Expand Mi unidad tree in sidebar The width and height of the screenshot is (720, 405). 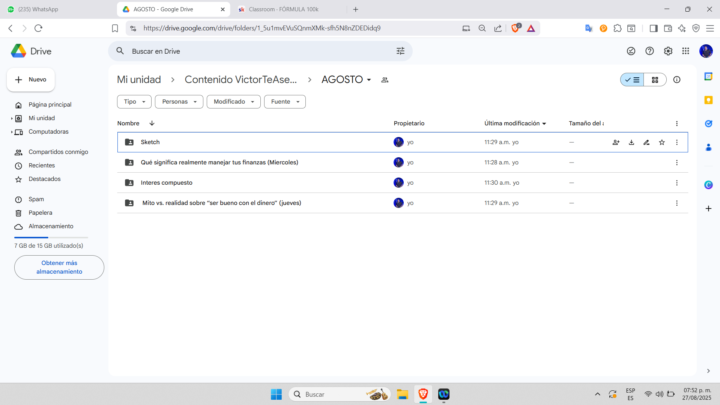(11, 118)
